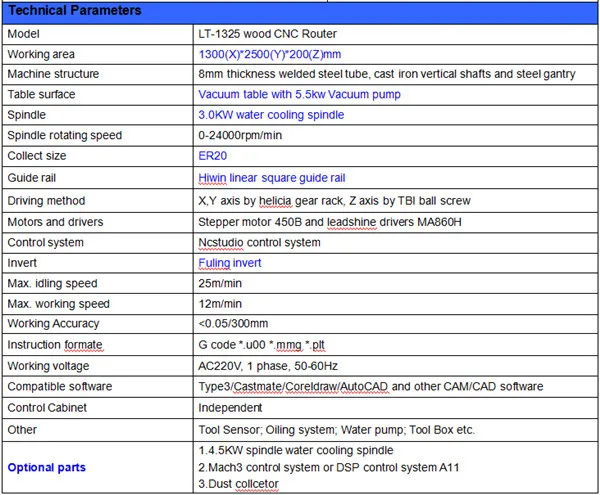600x495 pixels.
Task: Select the 'Working Accuracy' label
Action: tap(53, 324)
